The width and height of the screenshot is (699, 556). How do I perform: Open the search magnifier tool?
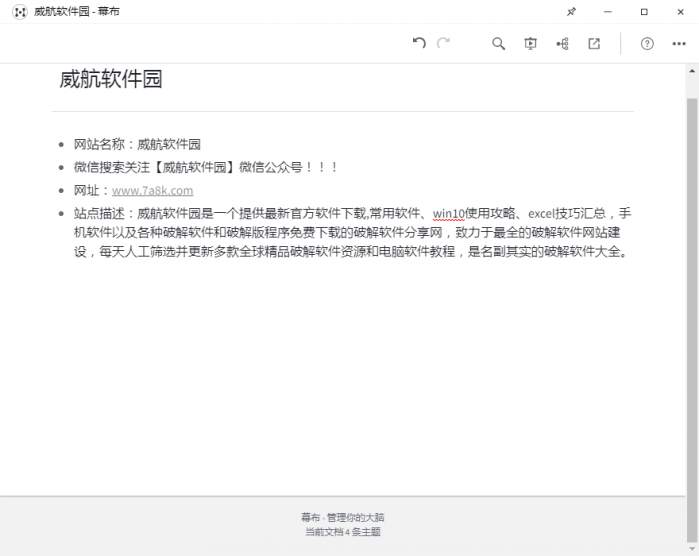(498, 44)
